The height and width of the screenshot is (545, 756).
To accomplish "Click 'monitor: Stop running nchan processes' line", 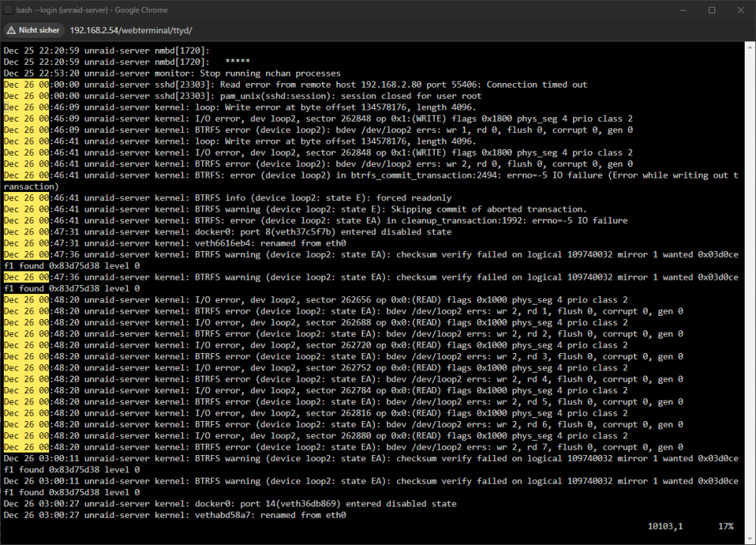I will (172, 73).
